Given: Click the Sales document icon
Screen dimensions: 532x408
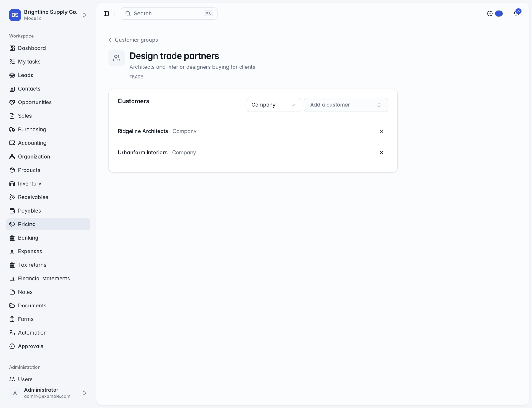Looking at the screenshot, I should [12, 116].
